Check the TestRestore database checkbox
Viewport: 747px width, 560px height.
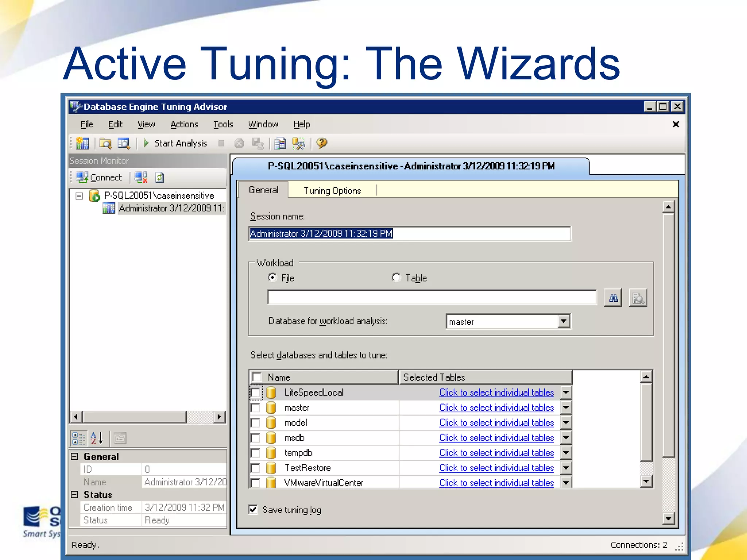pos(255,468)
